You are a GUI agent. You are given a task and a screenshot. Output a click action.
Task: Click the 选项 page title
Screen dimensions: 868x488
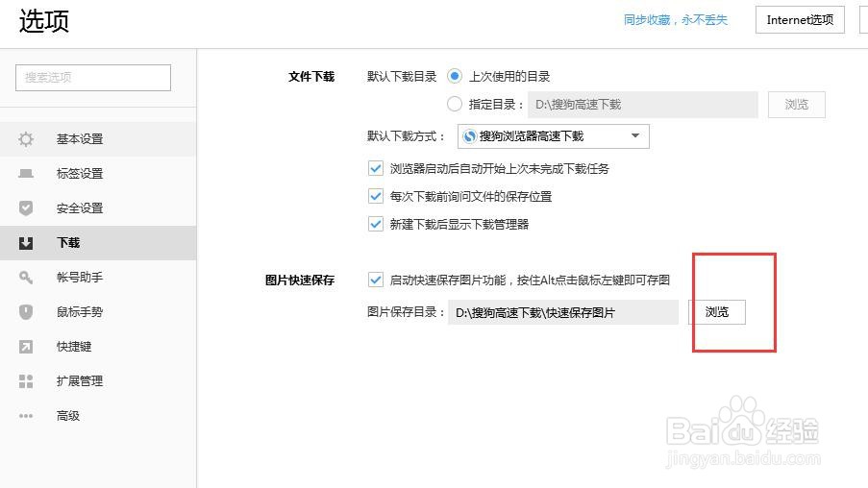[43, 21]
